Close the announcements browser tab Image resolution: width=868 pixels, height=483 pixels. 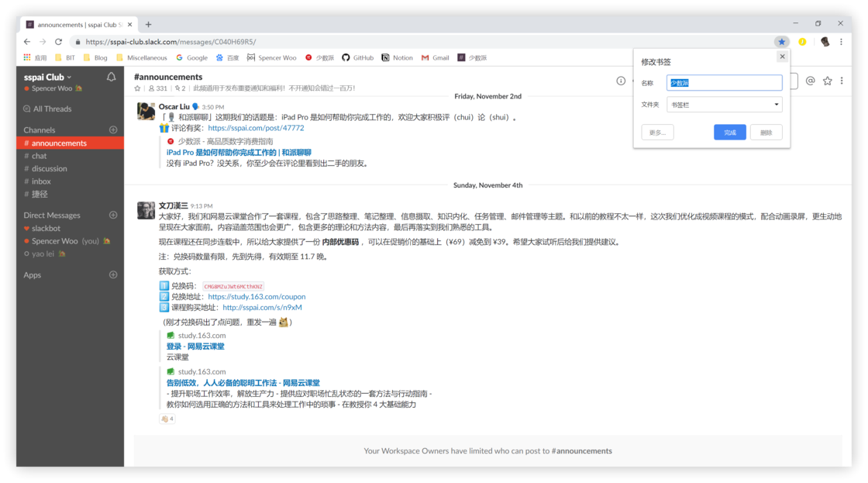point(130,24)
